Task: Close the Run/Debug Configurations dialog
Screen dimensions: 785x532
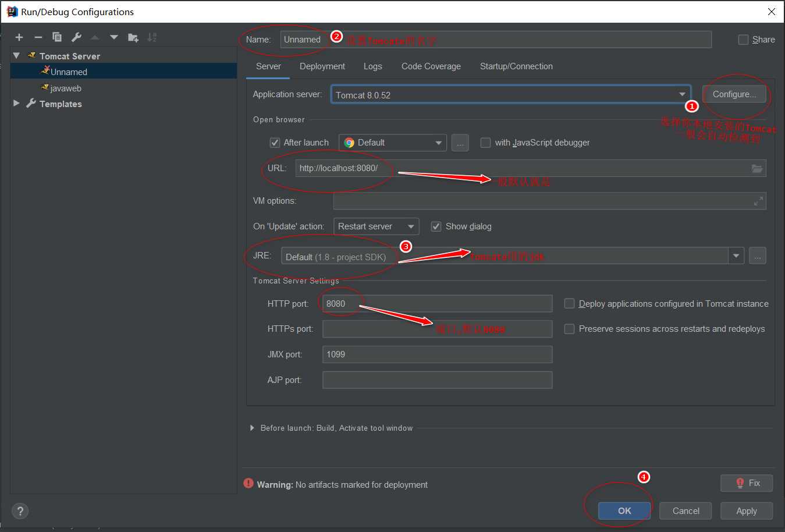Action: 772,12
